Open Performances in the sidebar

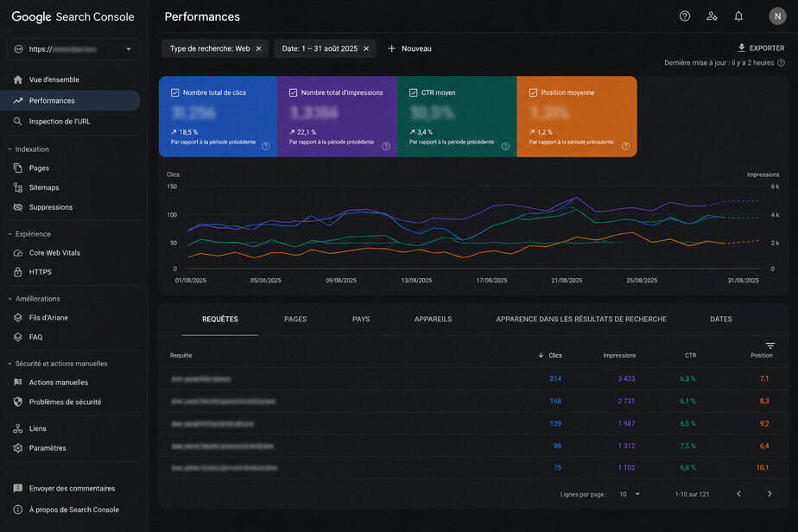pos(70,100)
